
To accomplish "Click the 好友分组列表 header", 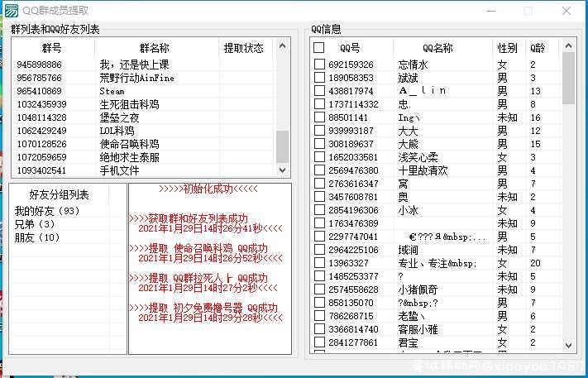I will point(59,194).
